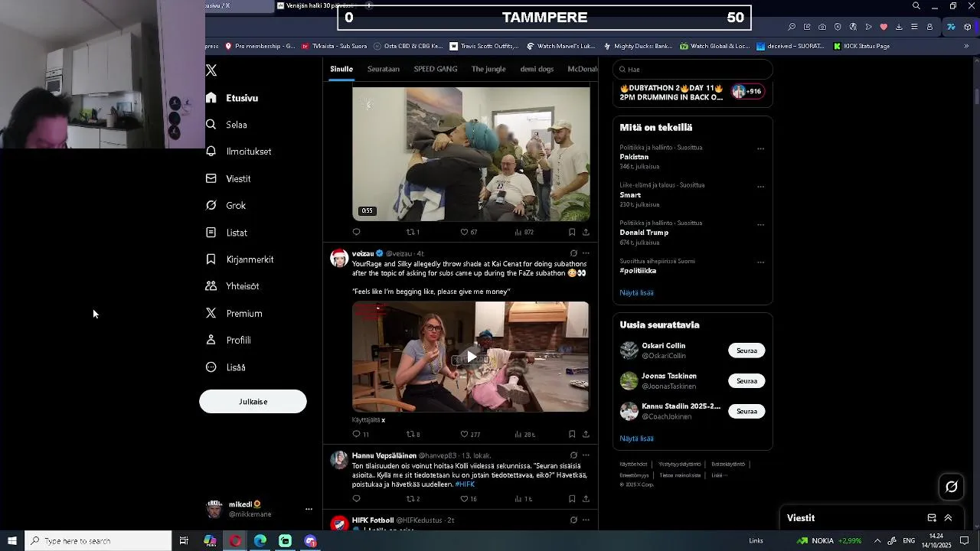Open Task View on the taskbar
This screenshot has width=980, height=551.
coord(184,541)
